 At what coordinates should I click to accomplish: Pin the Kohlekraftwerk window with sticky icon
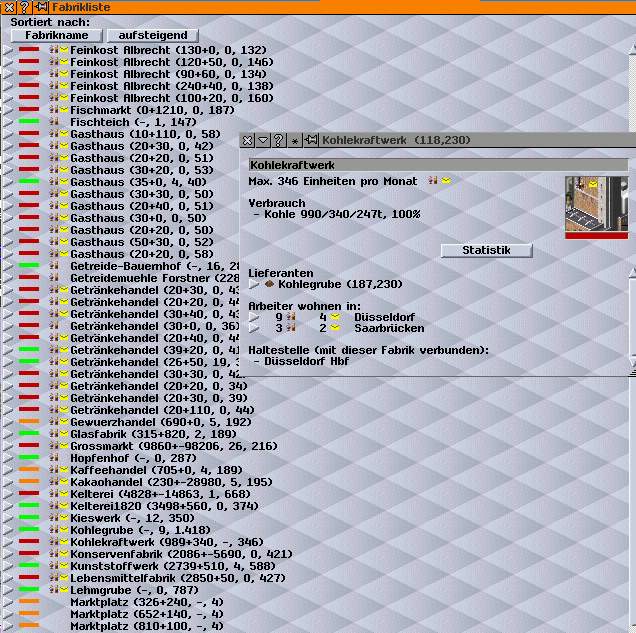click(311, 140)
